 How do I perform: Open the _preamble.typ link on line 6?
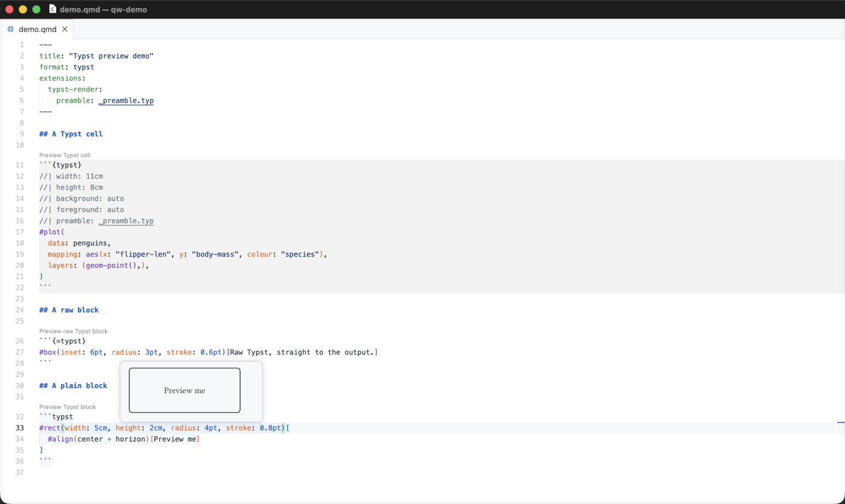coord(126,101)
